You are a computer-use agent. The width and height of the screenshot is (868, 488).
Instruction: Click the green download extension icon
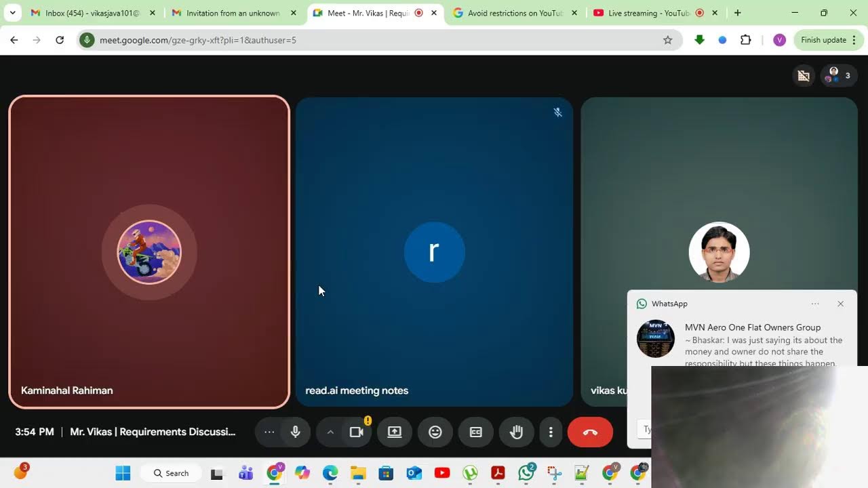(700, 40)
